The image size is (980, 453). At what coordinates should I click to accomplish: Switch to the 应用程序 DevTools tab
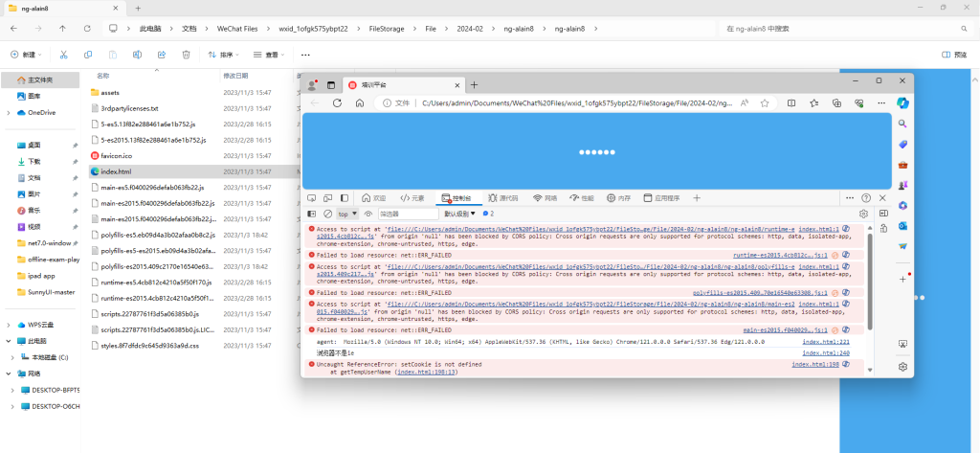pos(662,198)
